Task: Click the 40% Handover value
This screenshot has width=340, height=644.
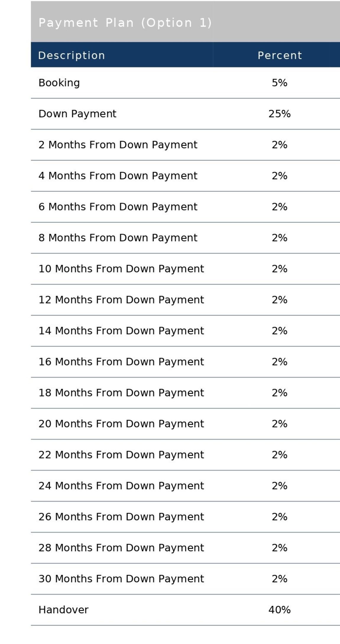Action: [280, 610]
